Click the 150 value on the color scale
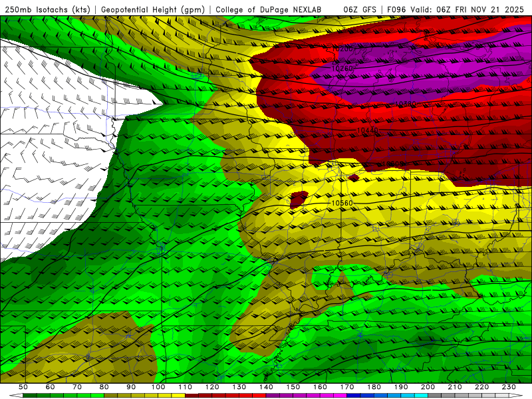Viewport: 532px width, 399px height. (293, 387)
